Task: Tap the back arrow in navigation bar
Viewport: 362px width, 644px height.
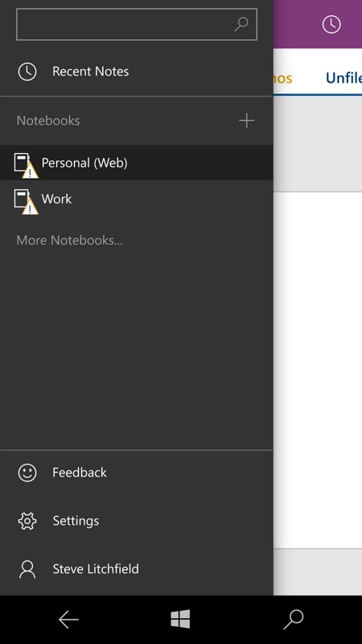Action: pyautogui.click(x=68, y=619)
